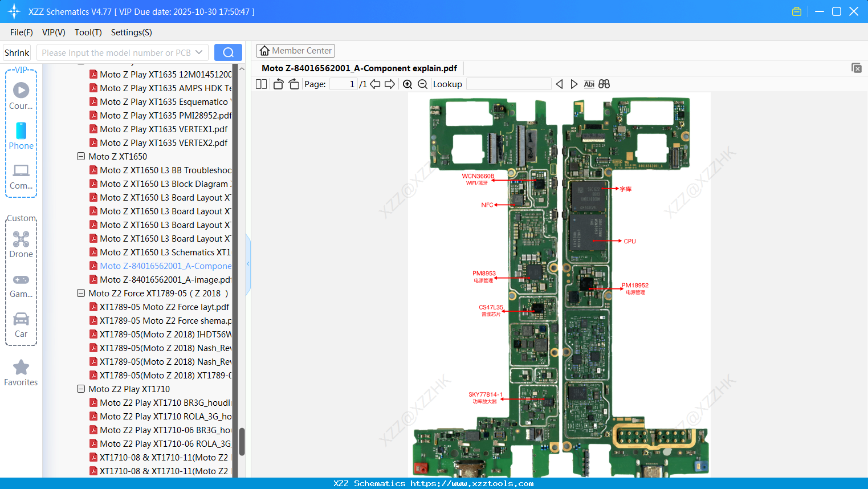Select the Drone schematics category icon
This screenshot has height=489, width=868.
click(x=21, y=239)
